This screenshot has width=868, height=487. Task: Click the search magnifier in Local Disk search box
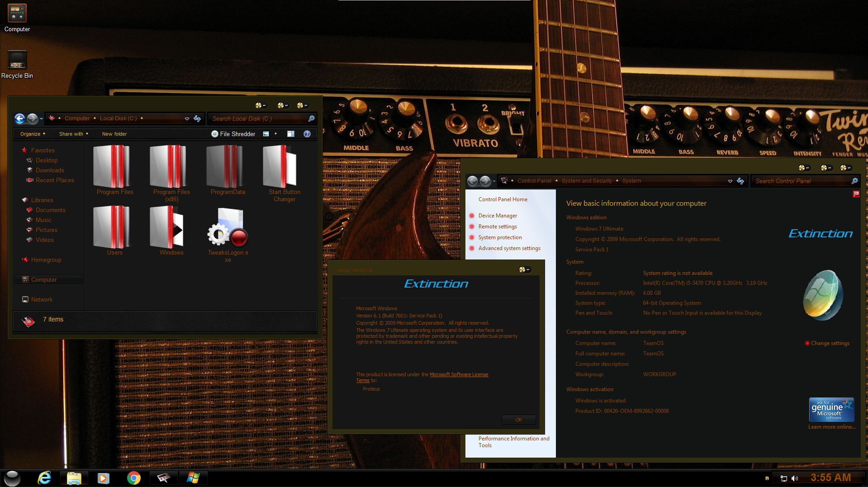[x=311, y=118]
